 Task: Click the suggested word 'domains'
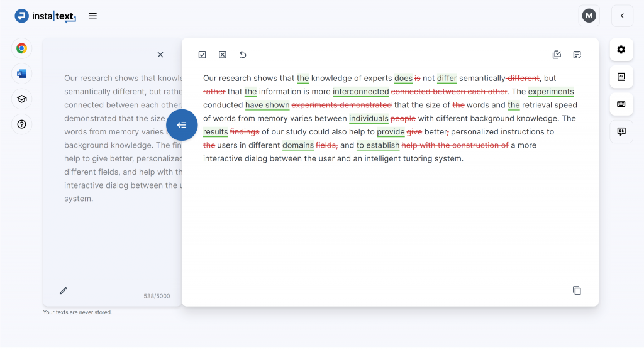pyautogui.click(x=298, y=145)
